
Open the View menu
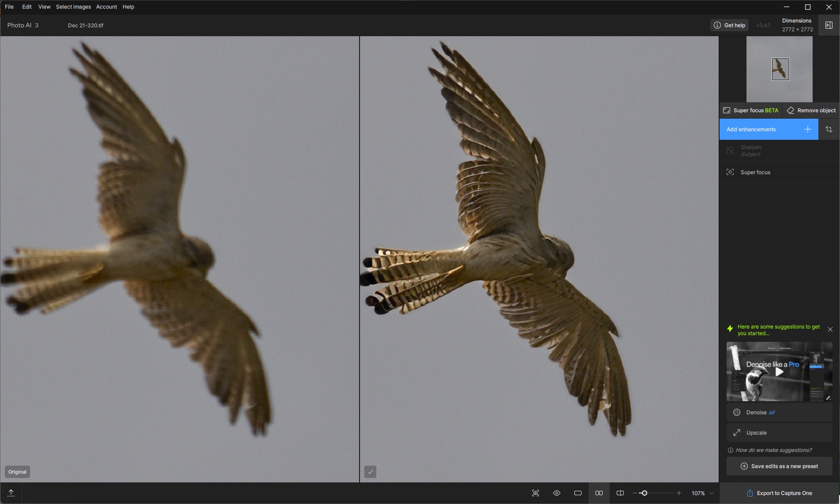pyautogui.click(x=44, y=7)
